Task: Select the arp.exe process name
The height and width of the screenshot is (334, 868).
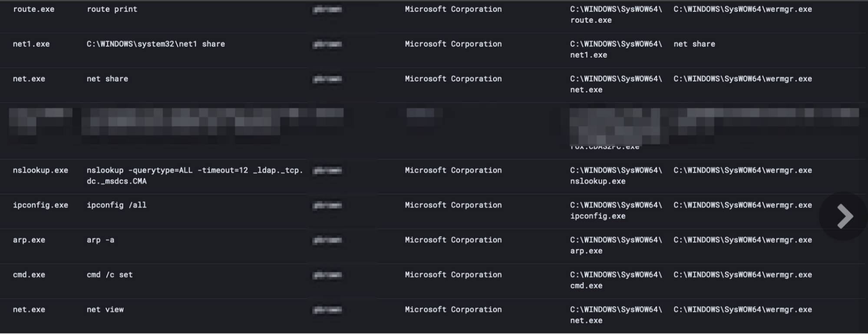Action: [x=29, y=240]
